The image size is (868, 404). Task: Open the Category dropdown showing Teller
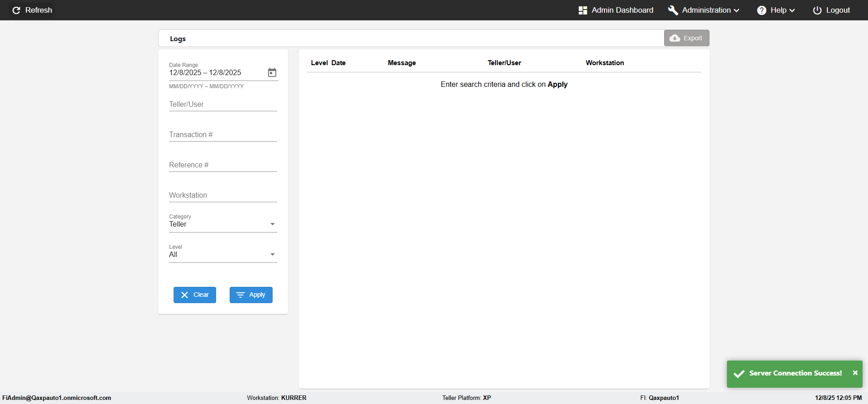click(x=223, y=224)
